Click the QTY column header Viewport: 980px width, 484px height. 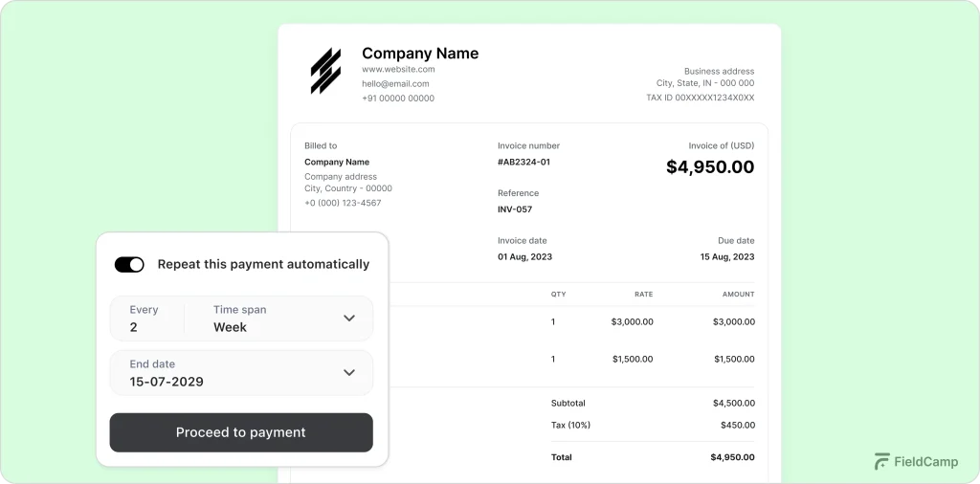[558, 295]
